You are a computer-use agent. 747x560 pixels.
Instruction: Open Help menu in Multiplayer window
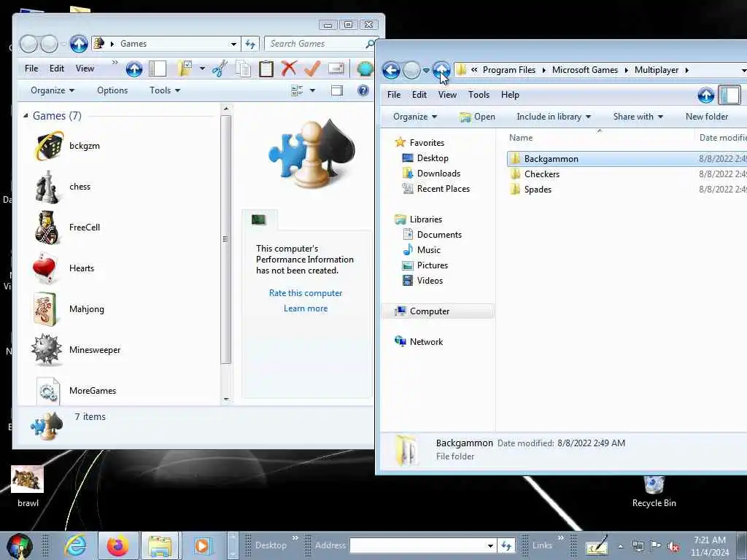pyautogui.click(x=510, y=95)
